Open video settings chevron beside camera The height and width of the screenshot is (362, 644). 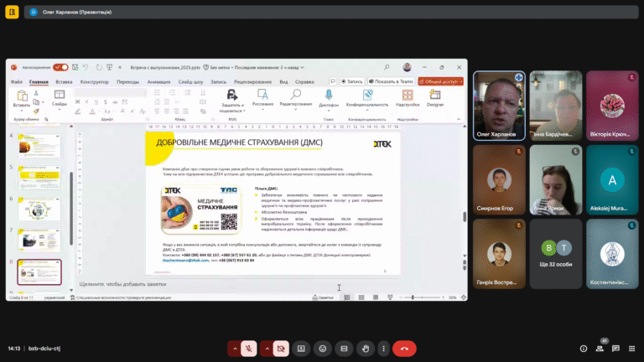267,349
